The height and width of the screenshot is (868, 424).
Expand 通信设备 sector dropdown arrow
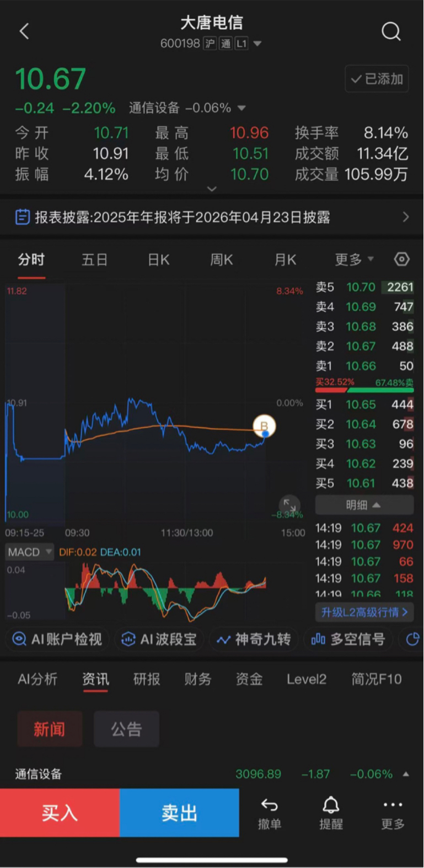click(x=241, y=108)
